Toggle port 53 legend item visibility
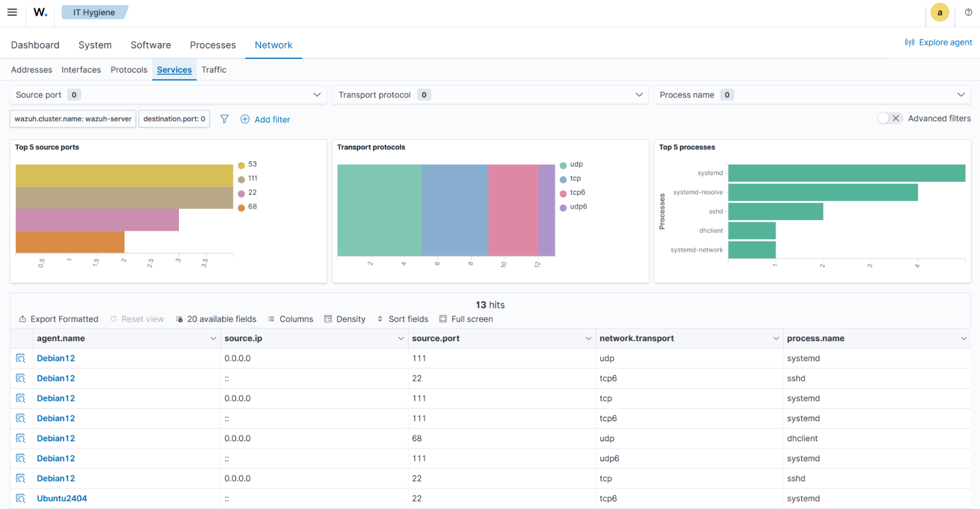 coord(252,164)
